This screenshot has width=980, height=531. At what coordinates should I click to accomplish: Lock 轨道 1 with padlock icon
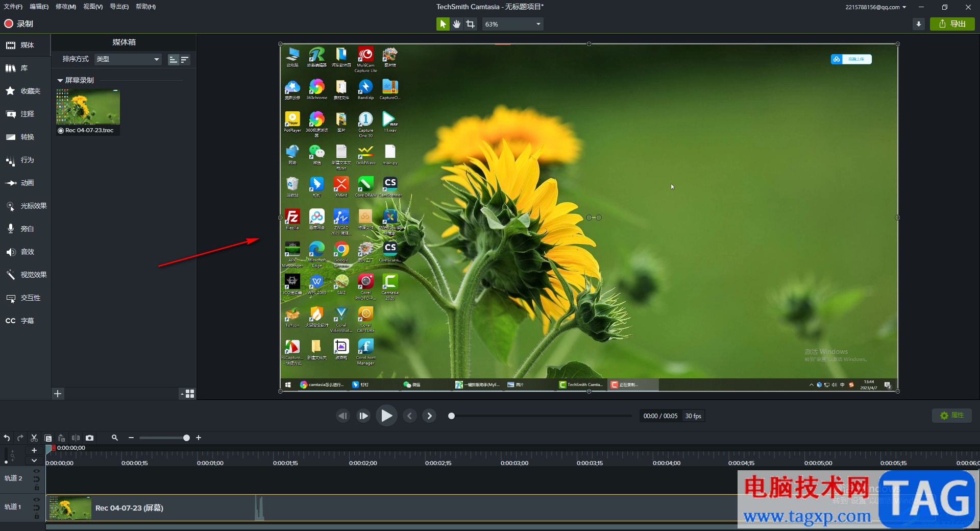pyautogui.click(x=36, y=516)
